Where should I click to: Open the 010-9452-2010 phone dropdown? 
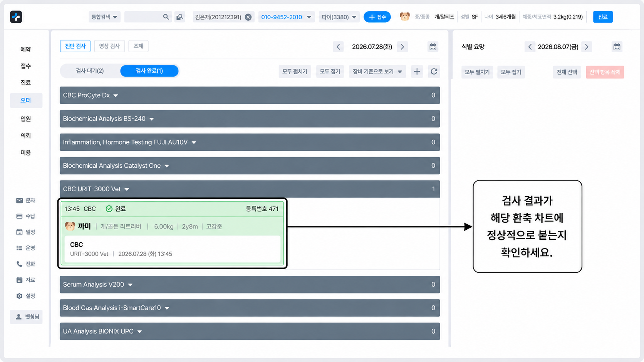tap(286, 17)
